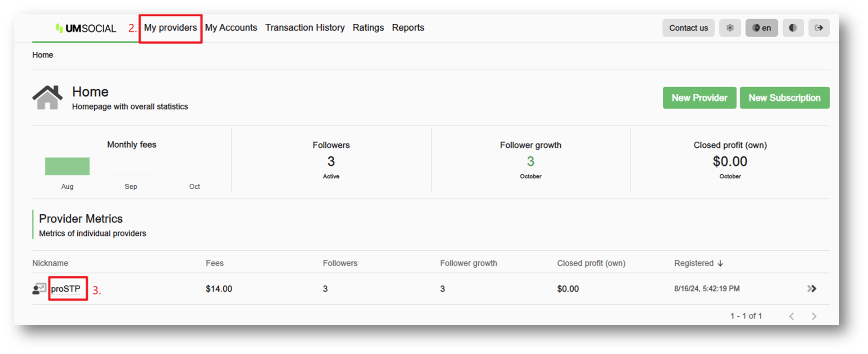The height and width of the screenshot is (354, 868).
Task: Click the large Home house icon
Action: [47, 97]
